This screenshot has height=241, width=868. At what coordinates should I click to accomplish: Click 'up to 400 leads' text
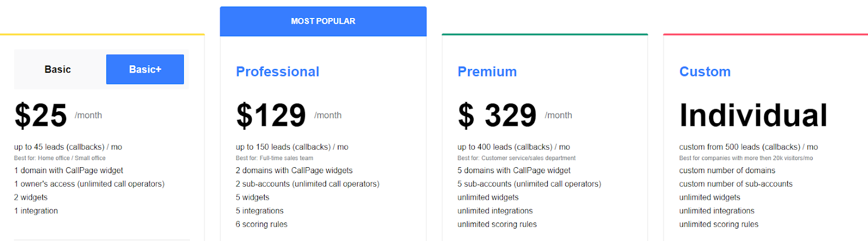513,147
